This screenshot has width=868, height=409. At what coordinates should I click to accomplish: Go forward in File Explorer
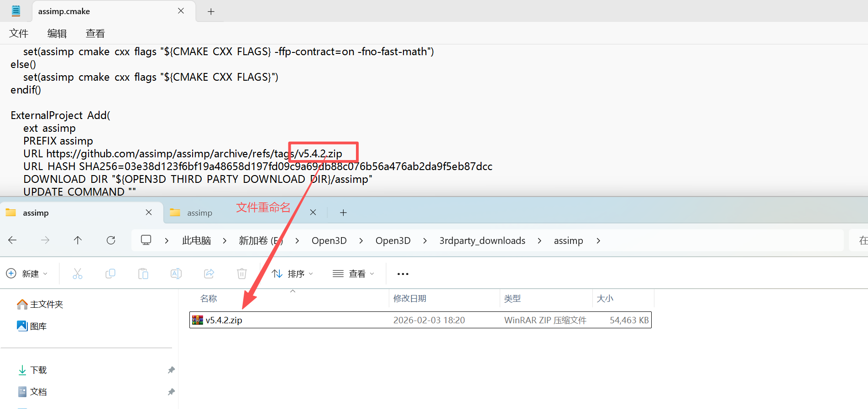click(x=45, y=240)
